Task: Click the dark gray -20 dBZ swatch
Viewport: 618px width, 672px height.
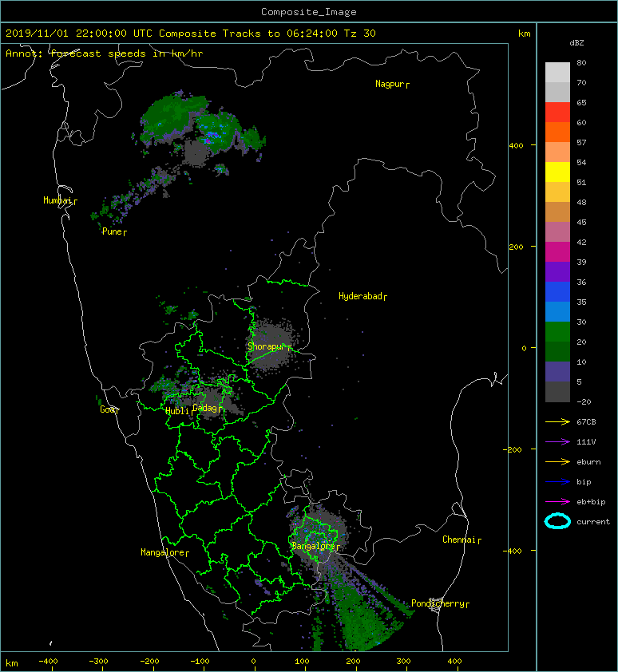Action: 557,392
